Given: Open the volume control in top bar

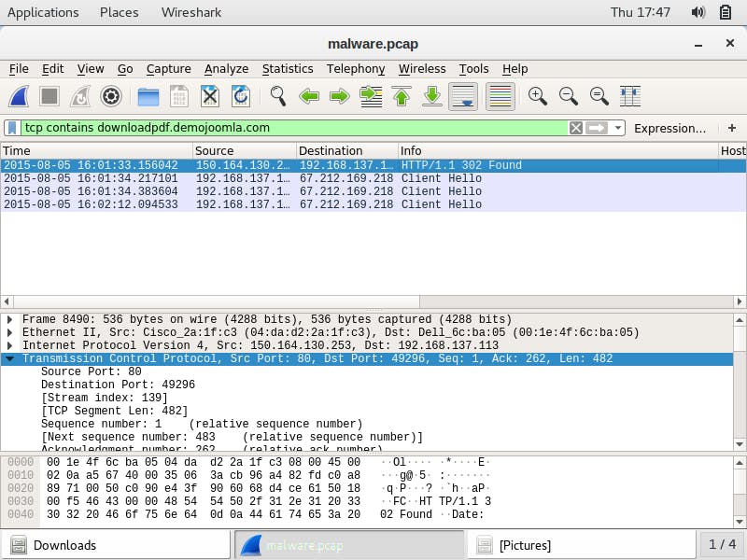Looking at the screenshot, I should 698,12.
